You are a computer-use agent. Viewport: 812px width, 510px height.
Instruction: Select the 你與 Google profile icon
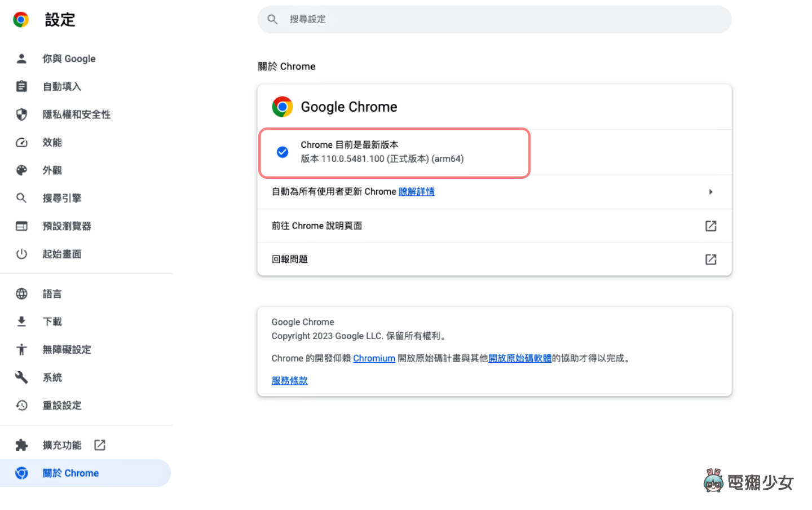pos(21,58)
